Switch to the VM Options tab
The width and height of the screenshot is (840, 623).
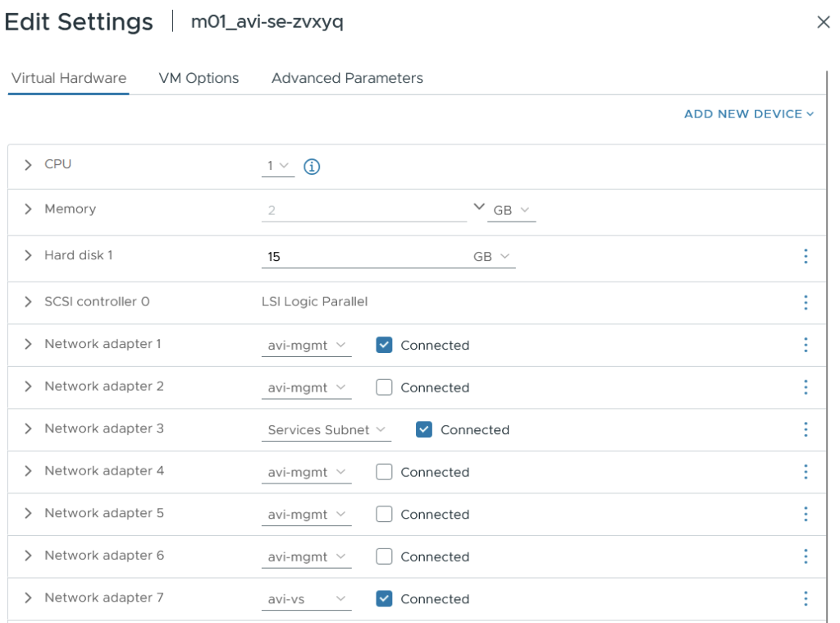tap(199, 78)
